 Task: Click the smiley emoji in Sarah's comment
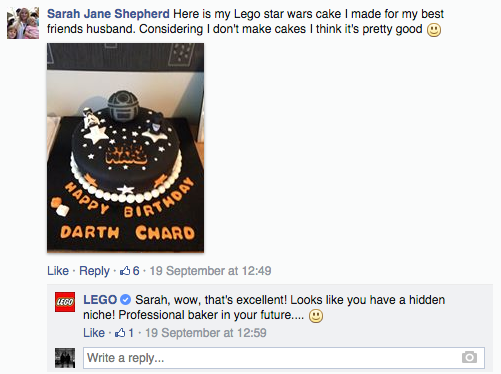pos(434,30)
